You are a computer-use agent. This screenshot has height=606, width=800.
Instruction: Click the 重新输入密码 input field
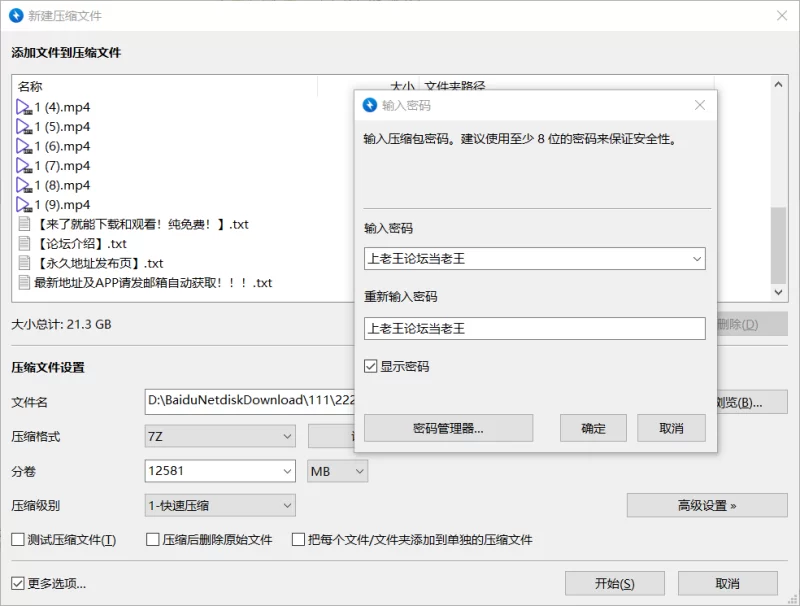click(535, 329)
